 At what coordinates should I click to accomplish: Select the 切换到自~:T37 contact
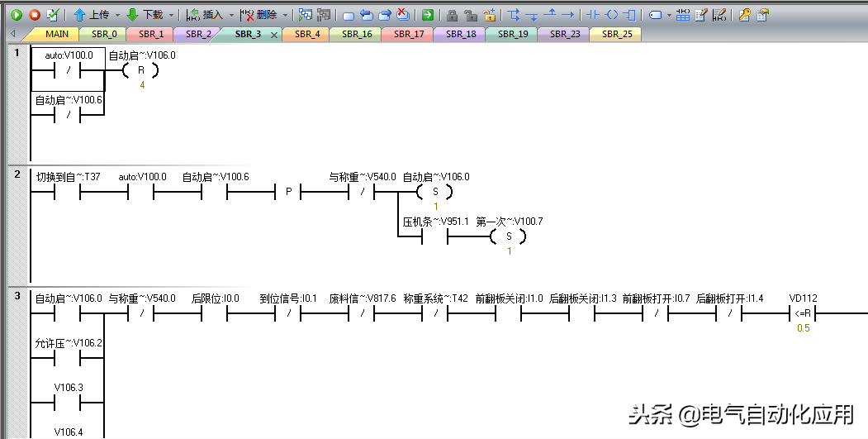(68, 192)
